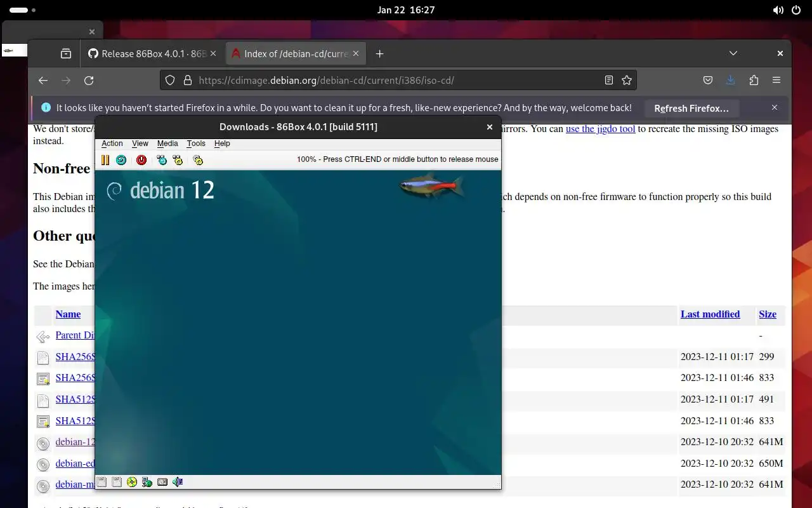
Task: Pause the 86Box emulation
Action: [x=105, y=160]
